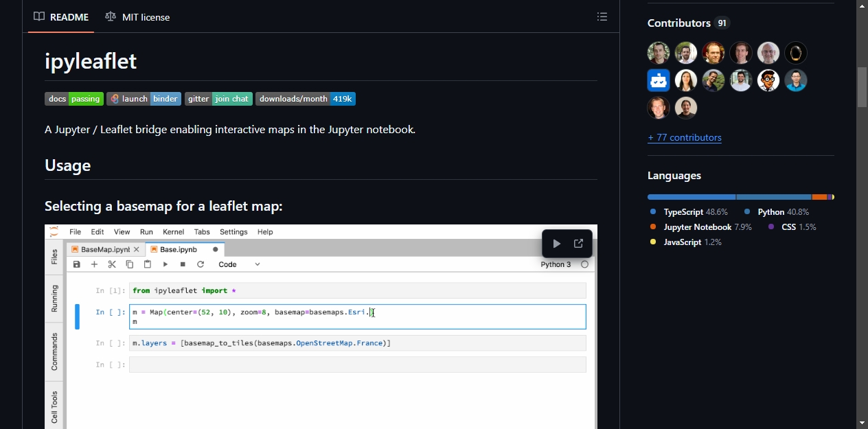This screenshot has height=429, width=868.
Task: Click the m = Map(center=...) code cell
Action: pos(357,316)
